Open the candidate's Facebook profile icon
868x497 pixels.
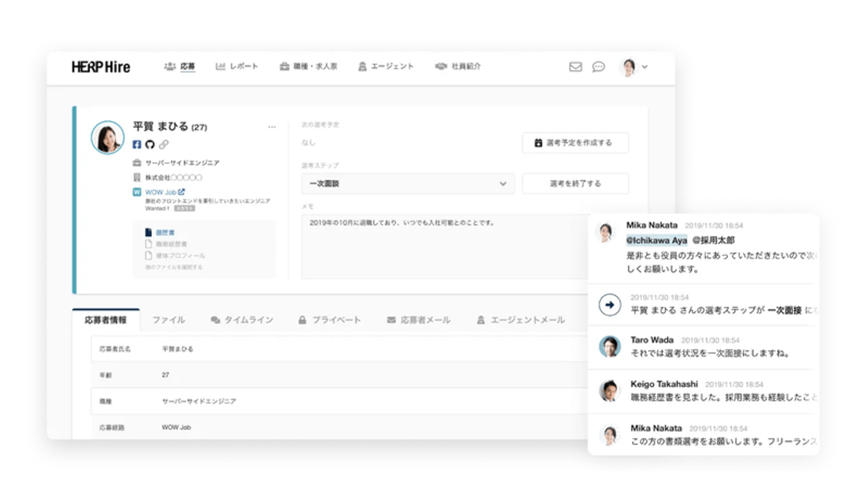point(137,145)
